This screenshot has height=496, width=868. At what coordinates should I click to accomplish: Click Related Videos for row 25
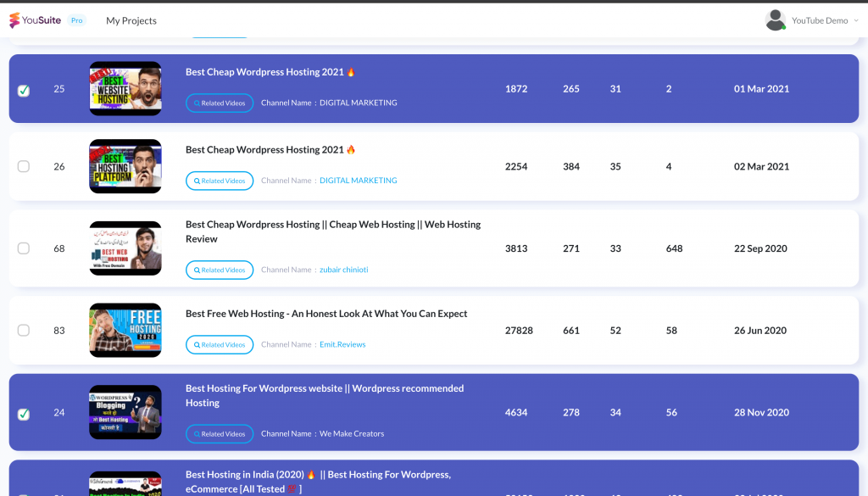(x=220, y=103)
